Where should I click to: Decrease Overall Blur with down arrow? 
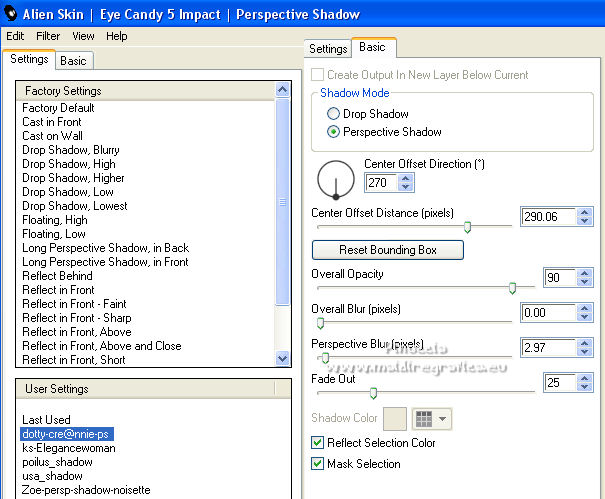tap(585, 317)
